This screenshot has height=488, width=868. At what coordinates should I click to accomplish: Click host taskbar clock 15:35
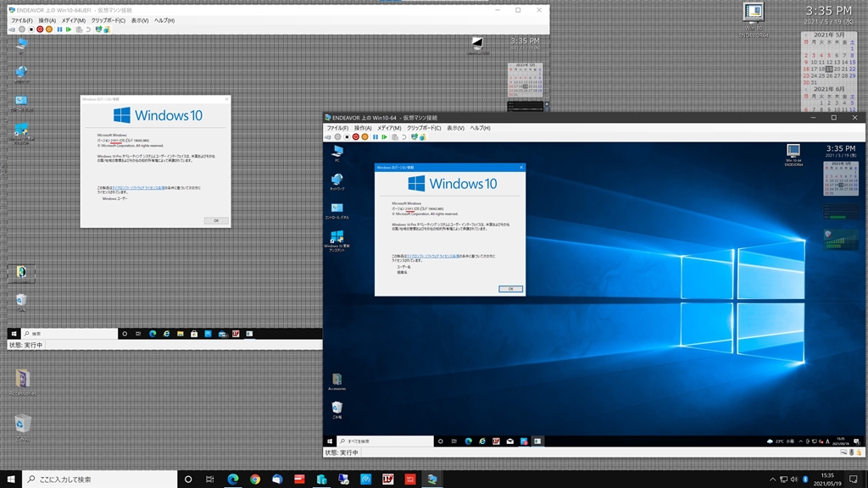[827, 480]
